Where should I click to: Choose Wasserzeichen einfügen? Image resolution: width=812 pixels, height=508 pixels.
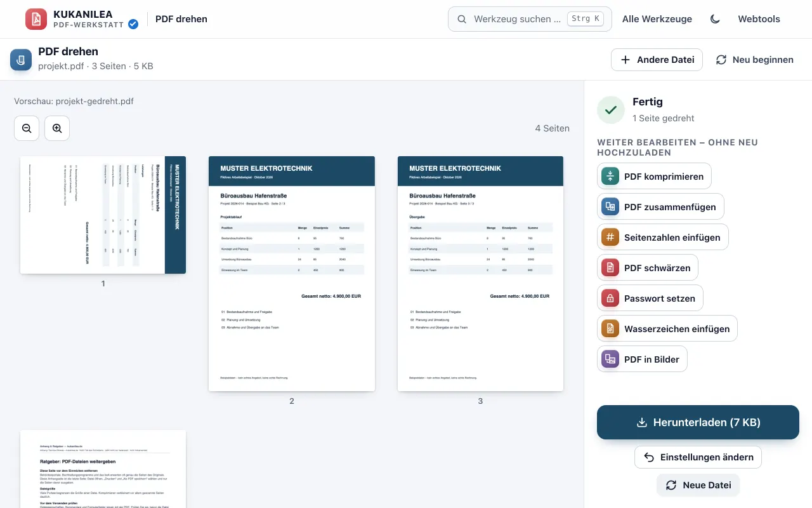(x=667, y=329)
